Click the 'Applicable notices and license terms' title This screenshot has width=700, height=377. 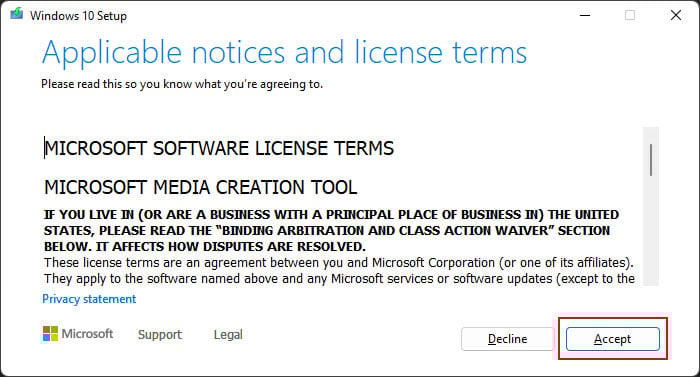pyautogui.click(x=284, y=53)
